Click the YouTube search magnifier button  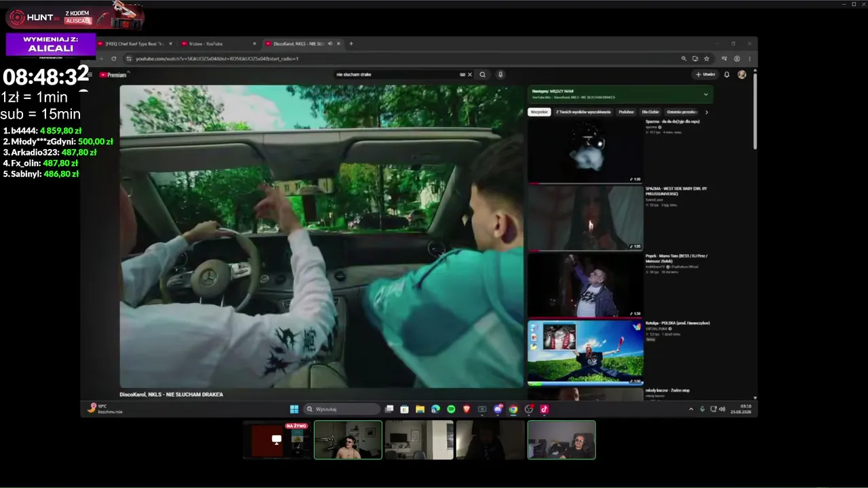482,75
